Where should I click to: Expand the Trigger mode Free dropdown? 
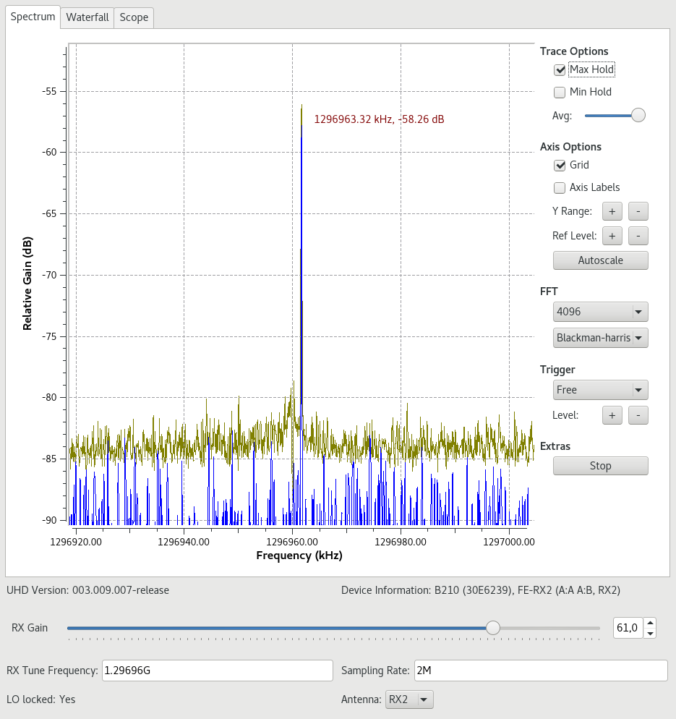click(600, 390)
